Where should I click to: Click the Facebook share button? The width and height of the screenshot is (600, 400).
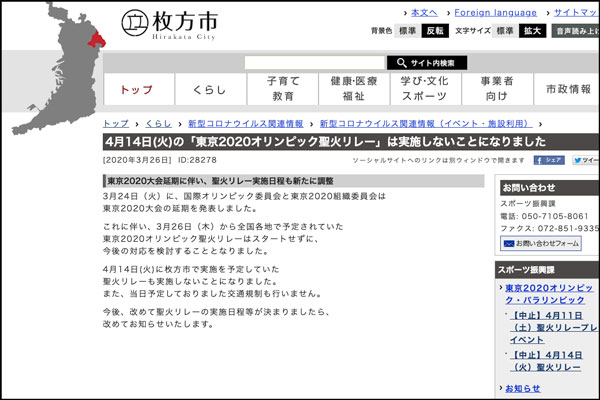[548, 160]
